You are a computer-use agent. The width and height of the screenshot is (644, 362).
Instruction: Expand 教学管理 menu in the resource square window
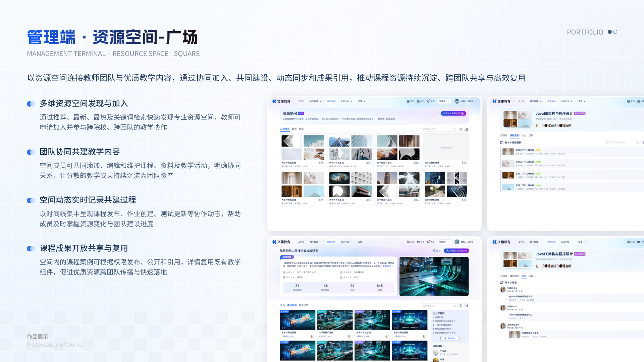click(315, 101)
